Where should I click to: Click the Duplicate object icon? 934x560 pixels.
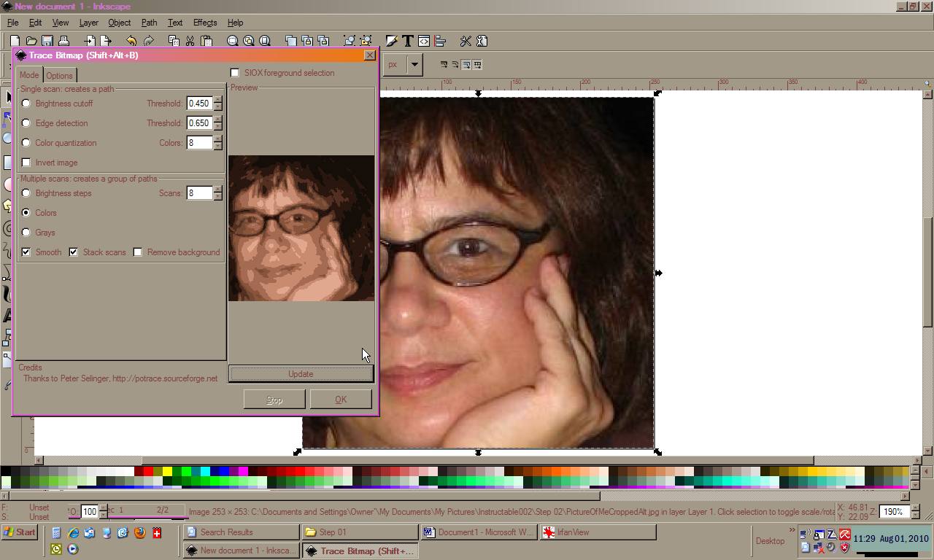[291, 42]
